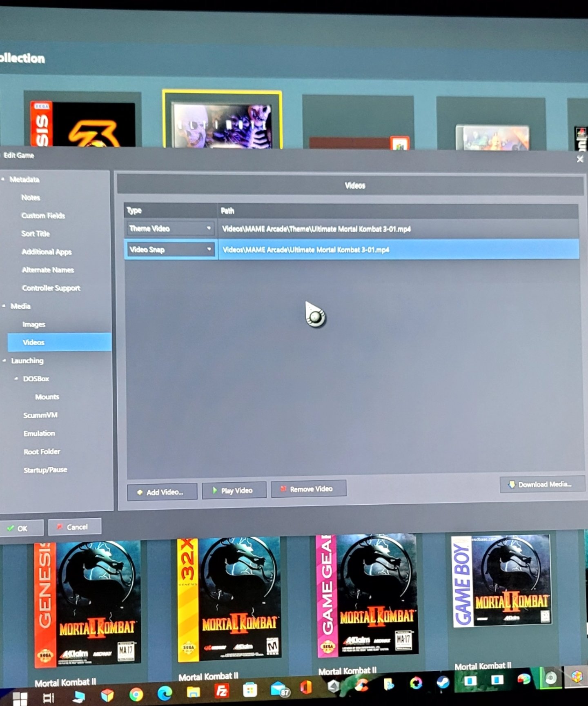The height and width of the screenshot is (706, 588).
Task: Open Mounts under DOSBox
Action: tap(47, 397)
